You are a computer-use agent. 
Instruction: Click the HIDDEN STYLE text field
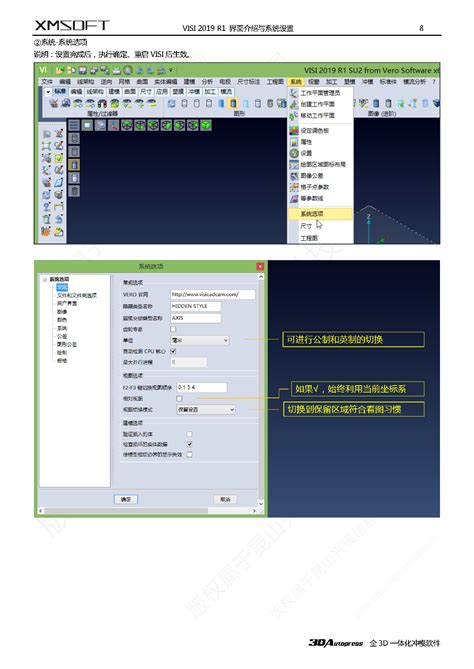[x=196, y=306]
